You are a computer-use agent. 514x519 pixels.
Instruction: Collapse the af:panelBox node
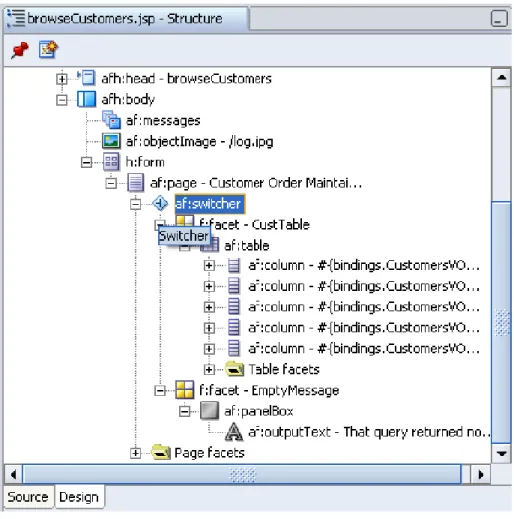[184, 411]
